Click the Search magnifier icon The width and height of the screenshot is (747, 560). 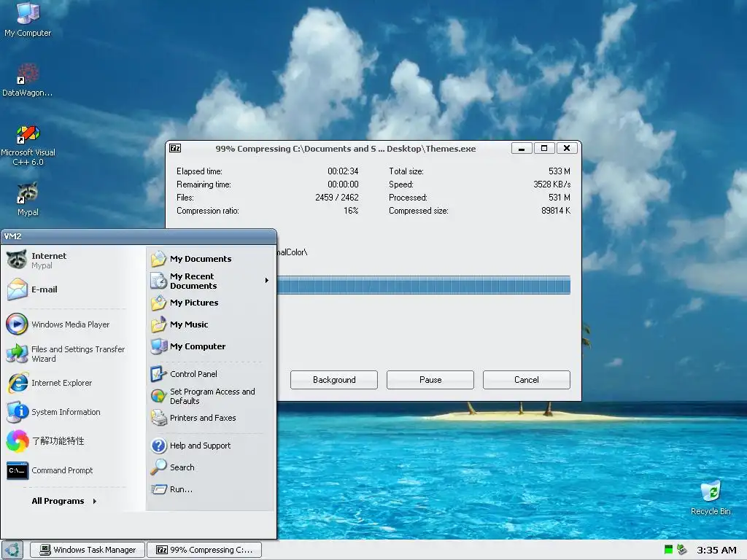click(x=158, y=467)
